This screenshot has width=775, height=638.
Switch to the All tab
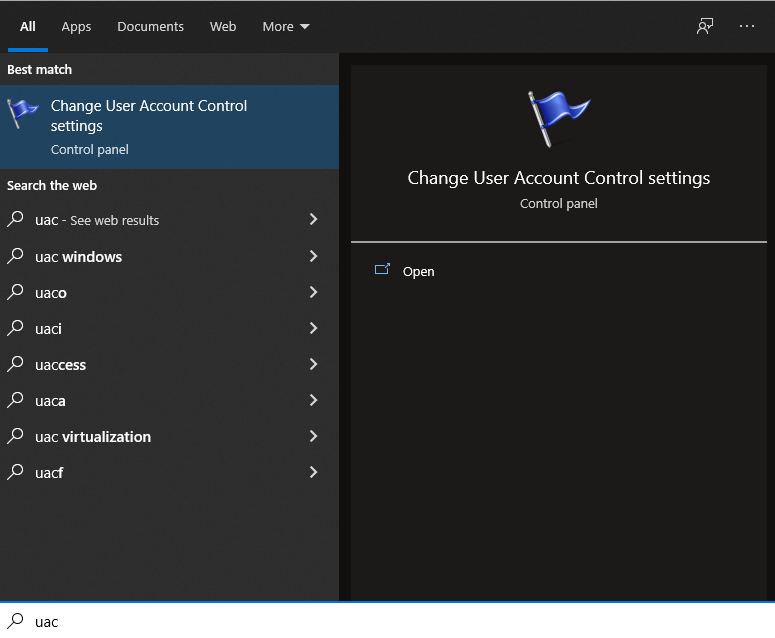(x=28, y=26)
